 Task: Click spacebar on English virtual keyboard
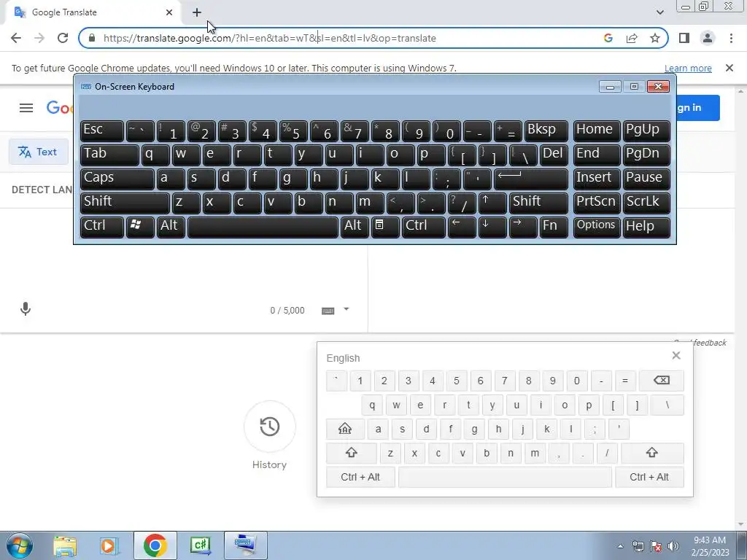(505, 477)
